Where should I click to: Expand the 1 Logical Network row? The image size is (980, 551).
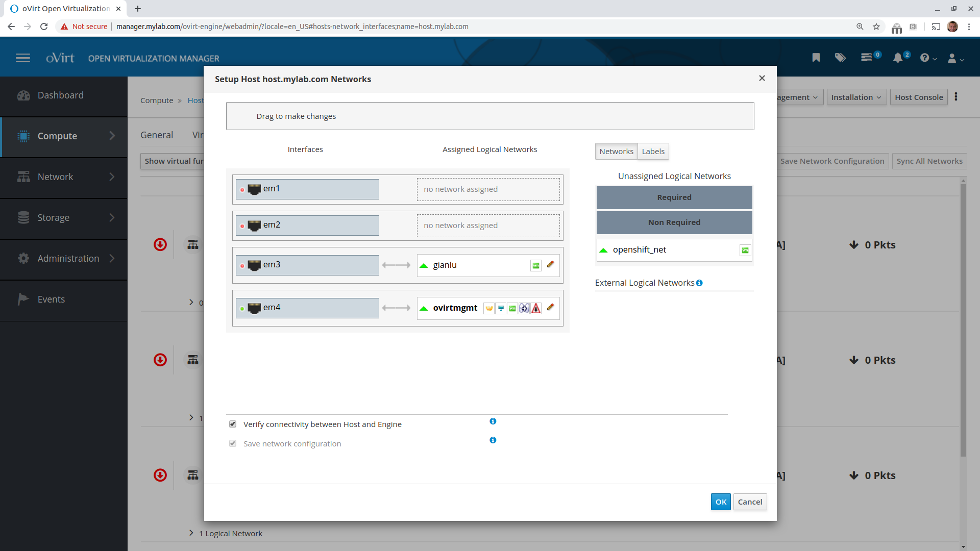191,533
